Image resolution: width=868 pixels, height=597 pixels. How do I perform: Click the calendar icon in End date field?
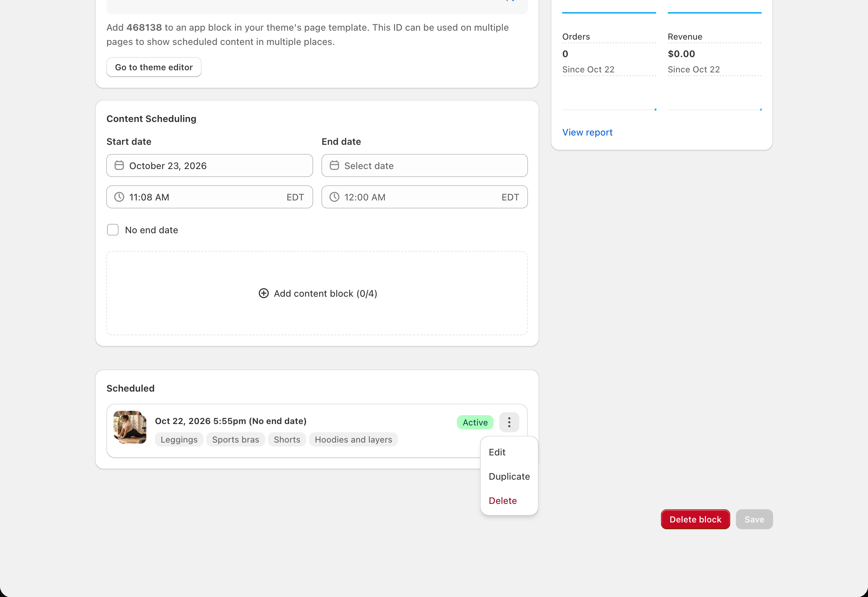334,165
